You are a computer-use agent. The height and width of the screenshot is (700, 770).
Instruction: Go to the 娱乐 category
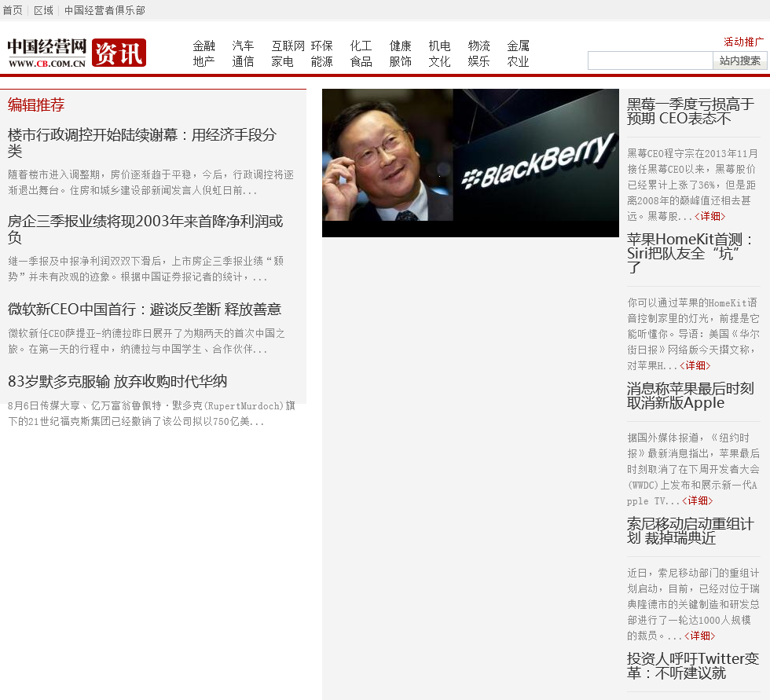478,61
